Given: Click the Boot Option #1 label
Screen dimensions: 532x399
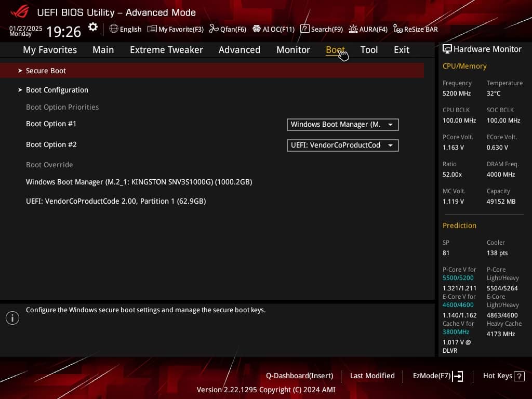Looking at the screenshot, I should coord(51,124).
